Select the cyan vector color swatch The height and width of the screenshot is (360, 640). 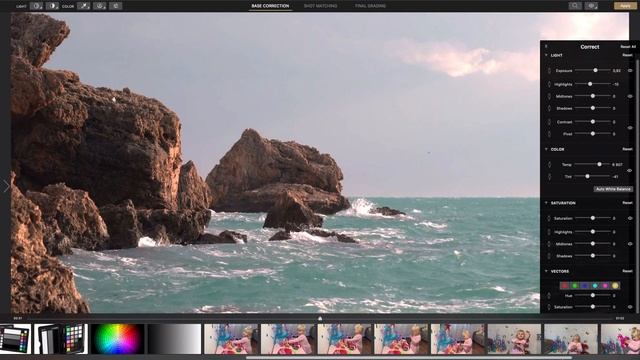point(595,286)
